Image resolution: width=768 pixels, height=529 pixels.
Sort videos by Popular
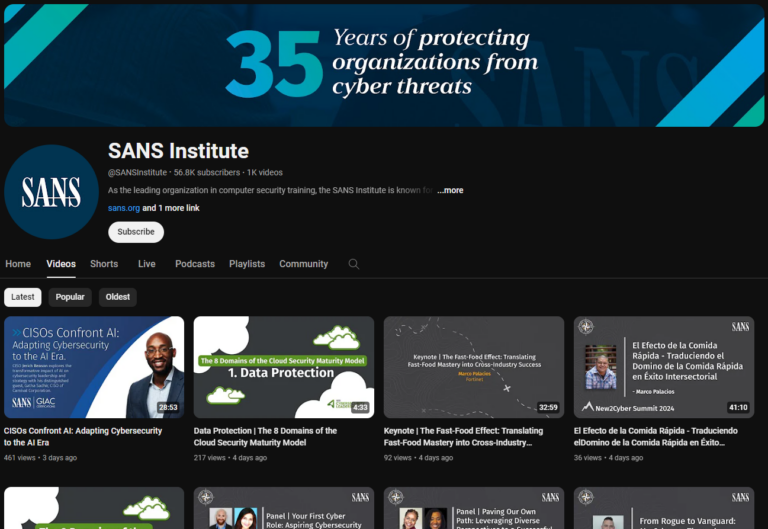point(70,297)
